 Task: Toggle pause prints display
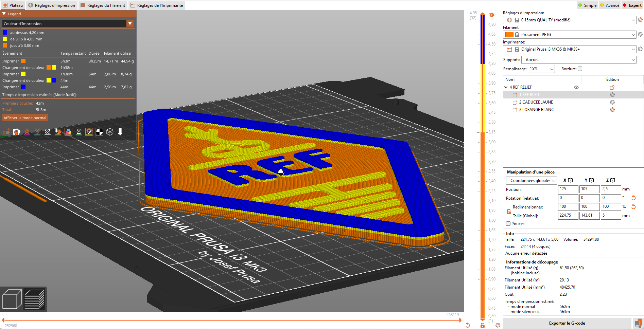tap(79, 132)
